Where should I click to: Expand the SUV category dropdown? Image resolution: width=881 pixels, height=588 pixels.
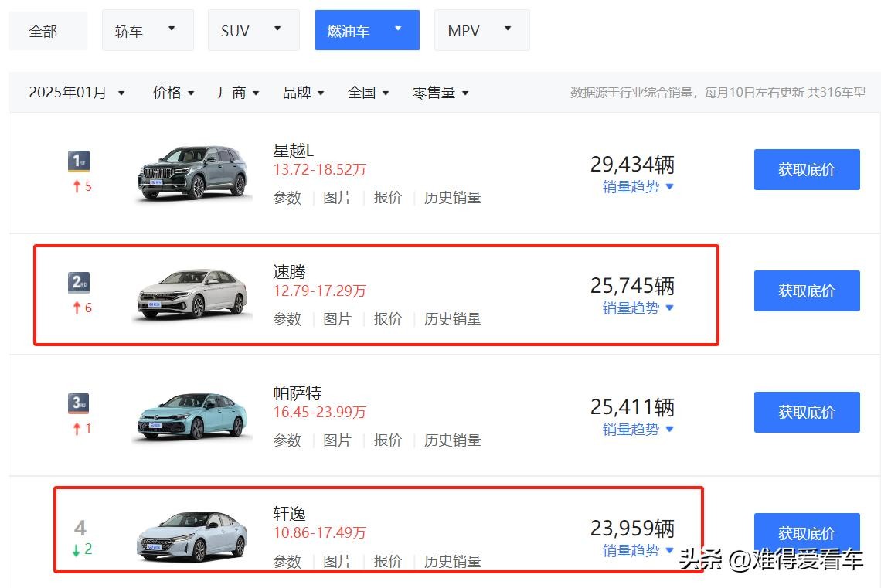pos(253,31)
